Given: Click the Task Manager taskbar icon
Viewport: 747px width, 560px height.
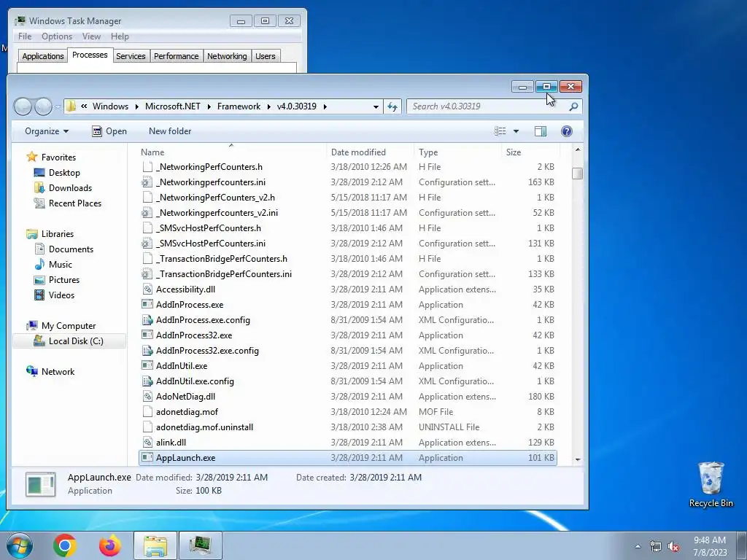Looking at the screenshot, I should (x=201, y=545).
